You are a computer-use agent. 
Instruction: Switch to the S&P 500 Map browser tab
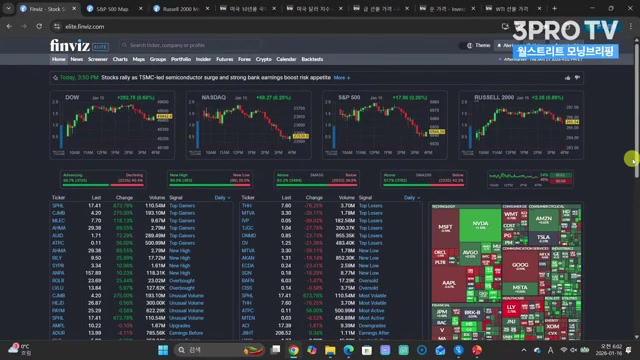tap(113, 9)
